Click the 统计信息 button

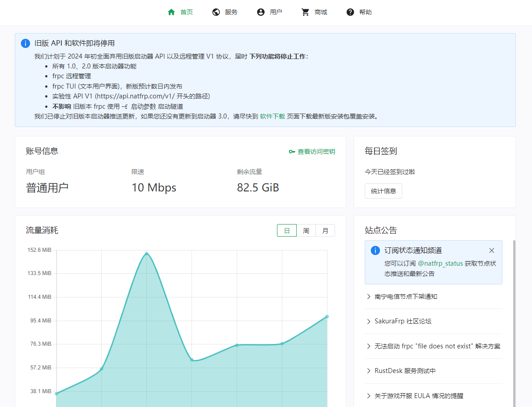pyautogui.click(x=383, y=191)
